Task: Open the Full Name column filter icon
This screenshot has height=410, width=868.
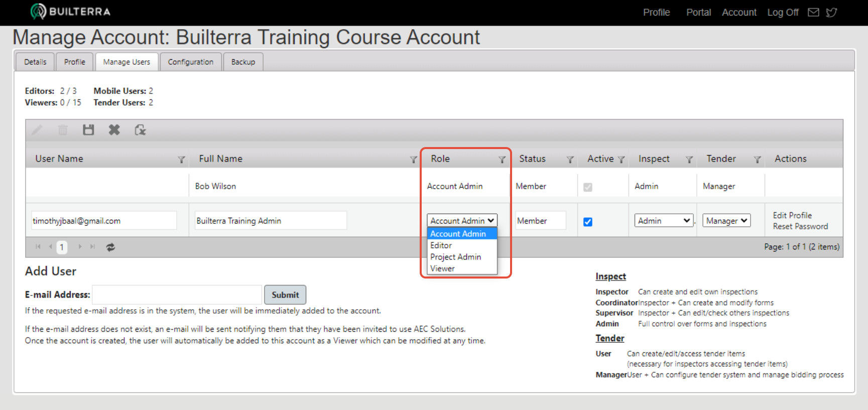Action: (413, 160)
